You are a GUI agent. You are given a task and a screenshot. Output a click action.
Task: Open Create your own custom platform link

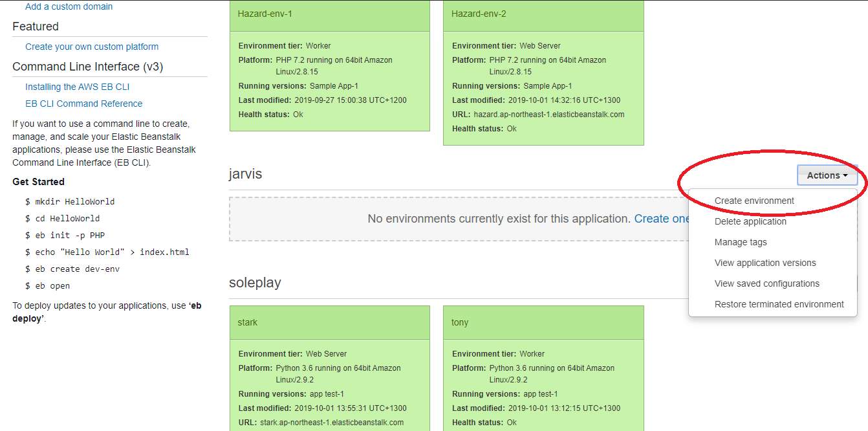pyautogui.click(x=92, y=47)
